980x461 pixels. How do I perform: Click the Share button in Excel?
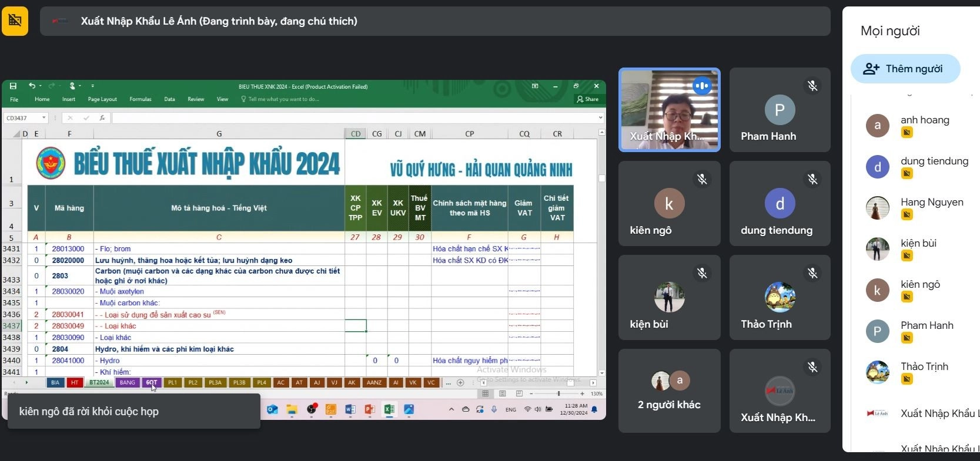click(x=587, y=99)
